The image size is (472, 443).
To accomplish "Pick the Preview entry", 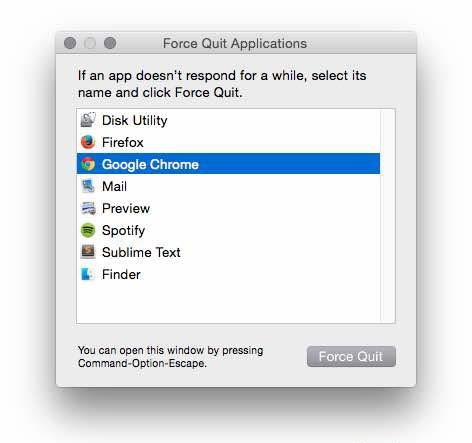I will tap(228, 208).
